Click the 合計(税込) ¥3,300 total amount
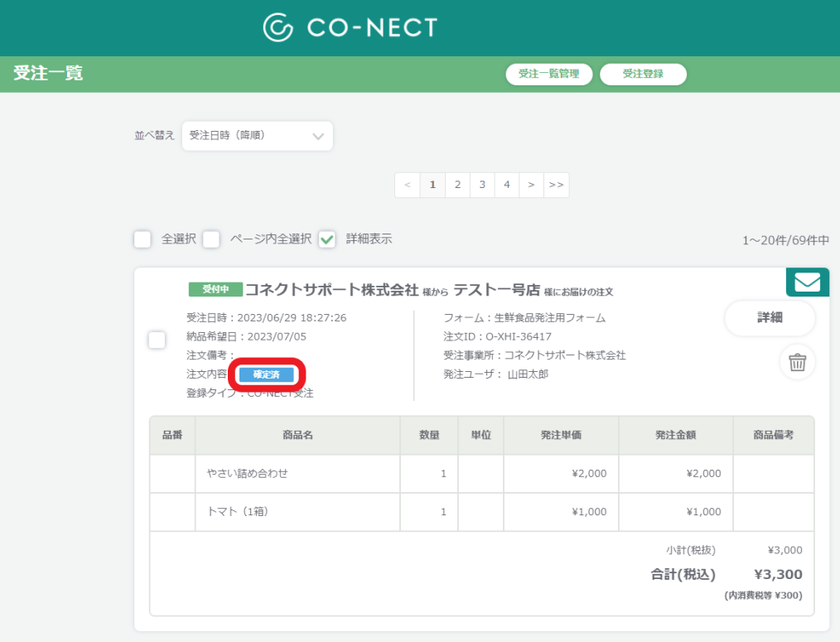Image resolution: width=840 pixels, height=642 pixels. [x=727, y=574]
